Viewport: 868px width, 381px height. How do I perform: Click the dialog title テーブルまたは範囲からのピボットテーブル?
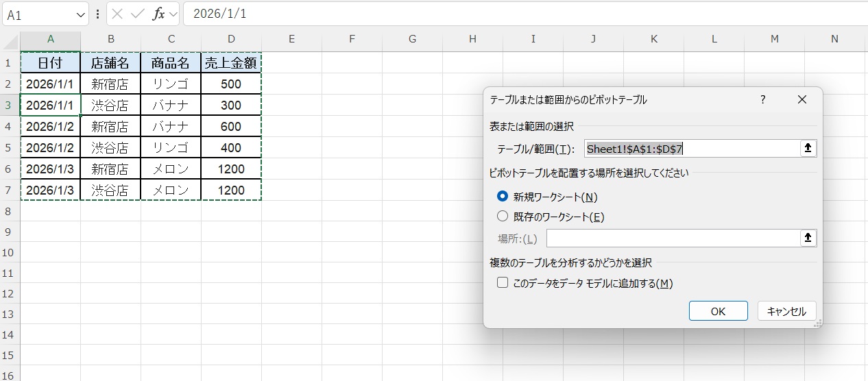[568, 99]
